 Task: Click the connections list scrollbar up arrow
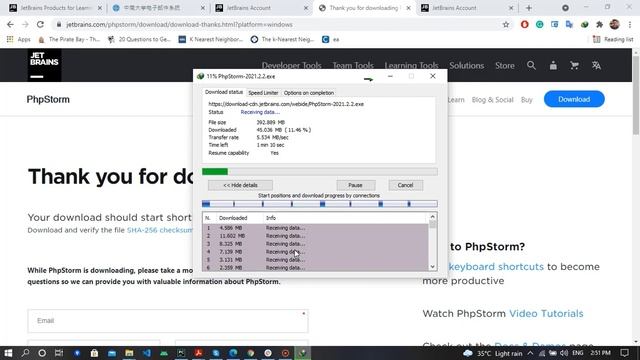click(433, 217)
